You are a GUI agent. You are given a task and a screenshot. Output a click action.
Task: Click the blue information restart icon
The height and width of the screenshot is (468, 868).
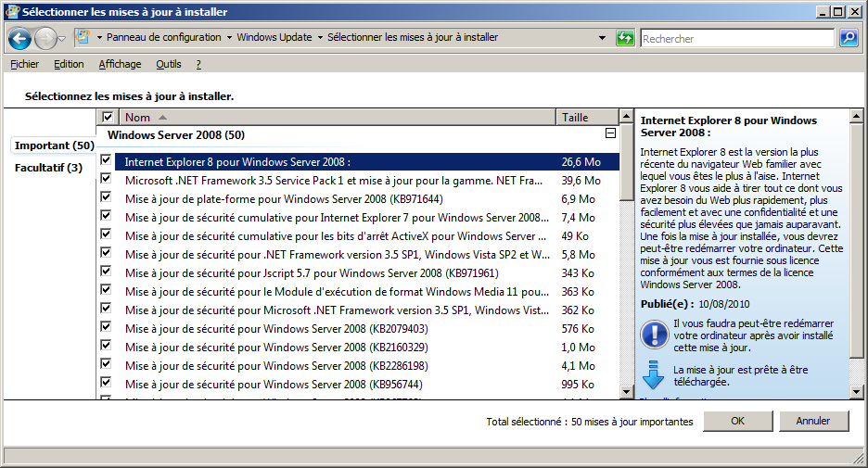pyautogui.click(x=654, y=333)
